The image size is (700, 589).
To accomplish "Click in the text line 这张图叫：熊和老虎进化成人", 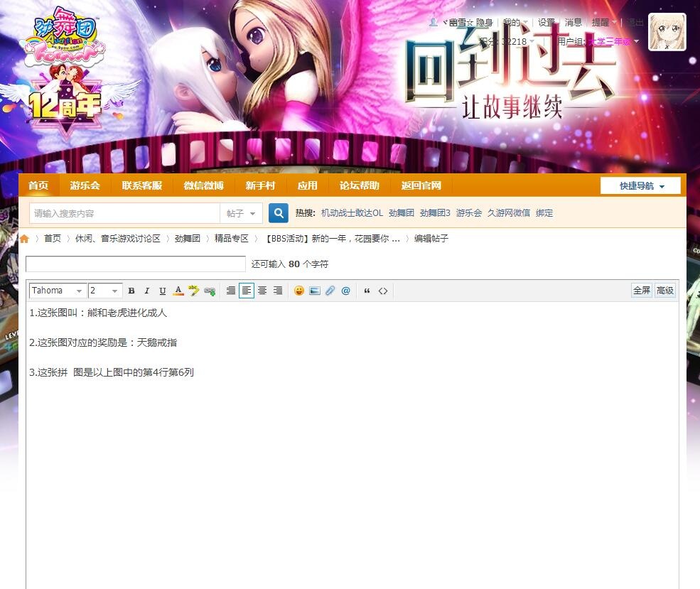I will tap(98, 313).
